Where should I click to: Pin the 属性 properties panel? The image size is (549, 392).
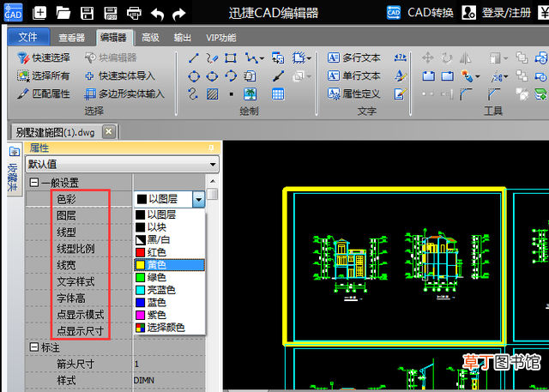tap(212, 148)
